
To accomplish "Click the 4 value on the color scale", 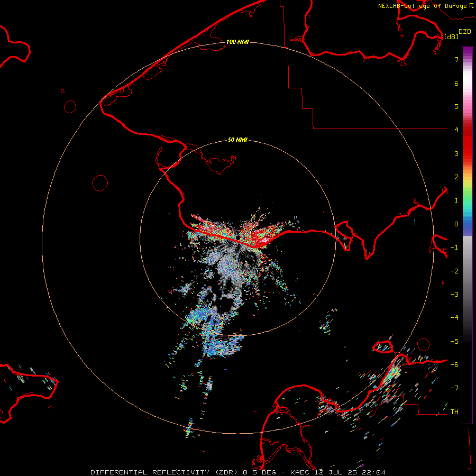I will pos(456,130).
